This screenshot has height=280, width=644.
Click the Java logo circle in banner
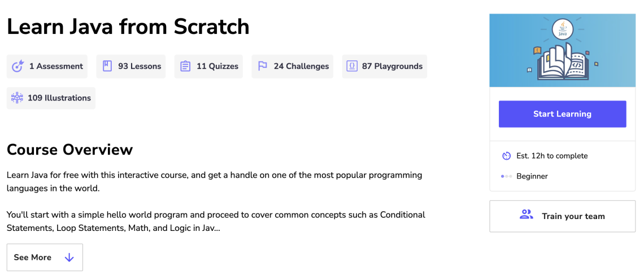[x=563, y=29]
